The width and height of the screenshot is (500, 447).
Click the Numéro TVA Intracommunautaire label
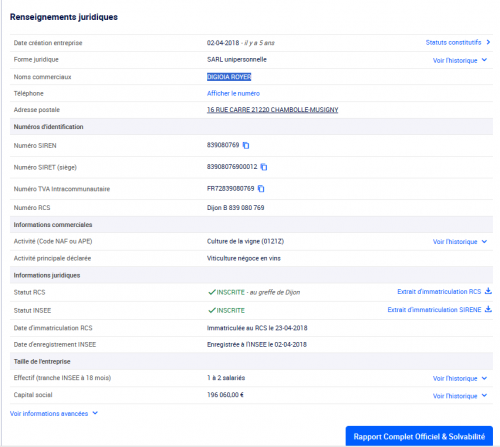tap(62, 189)
